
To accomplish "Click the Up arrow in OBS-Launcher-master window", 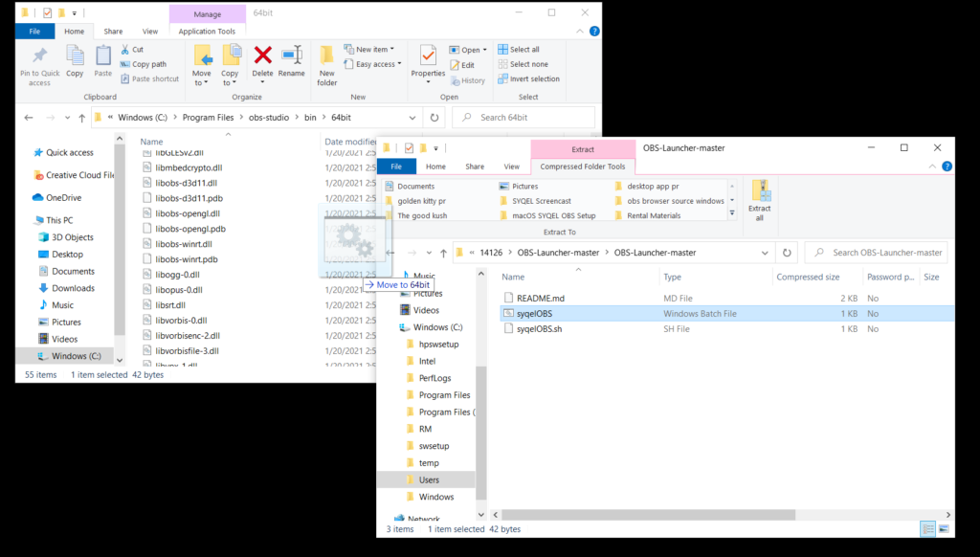I will (443, 253).
